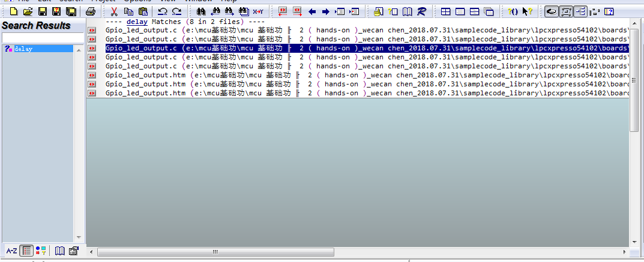
Task: Click the source link marker on first result
Action: pos(92,30)
